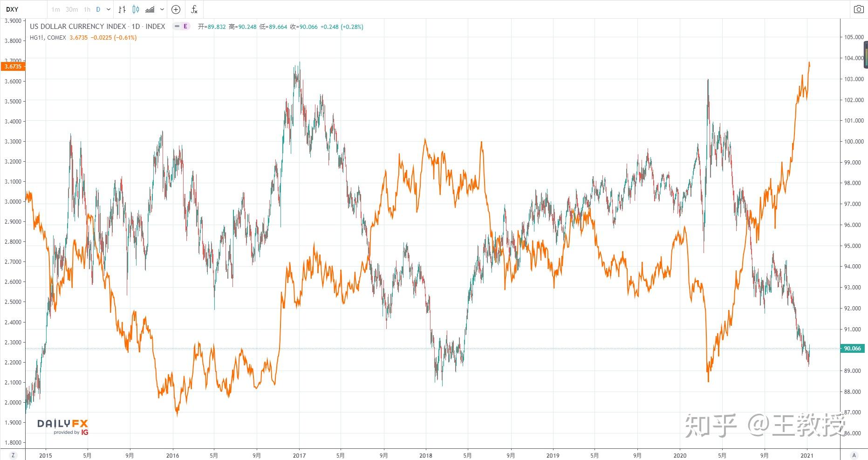Click the 高=90.248 high value

tap(242, 27)
